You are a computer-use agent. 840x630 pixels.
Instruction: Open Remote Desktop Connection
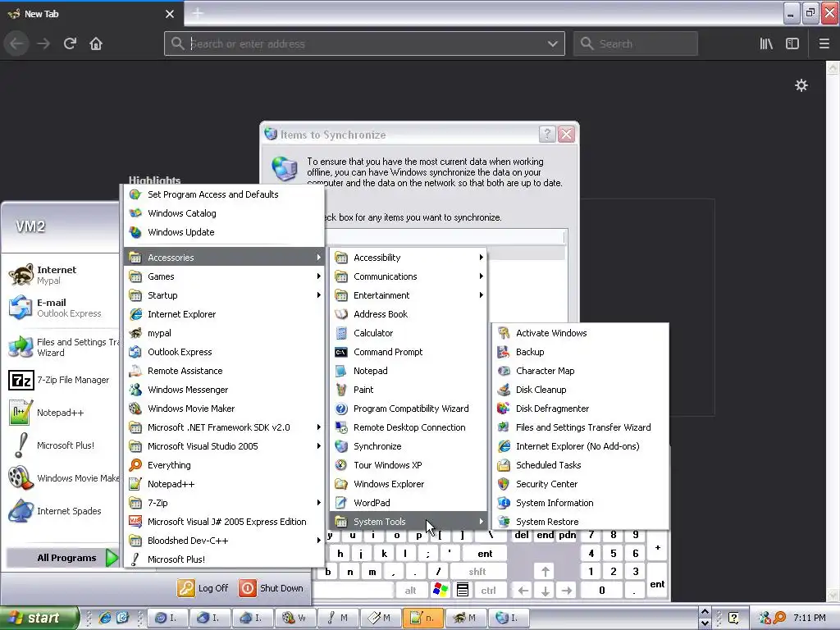click(409, 427)
